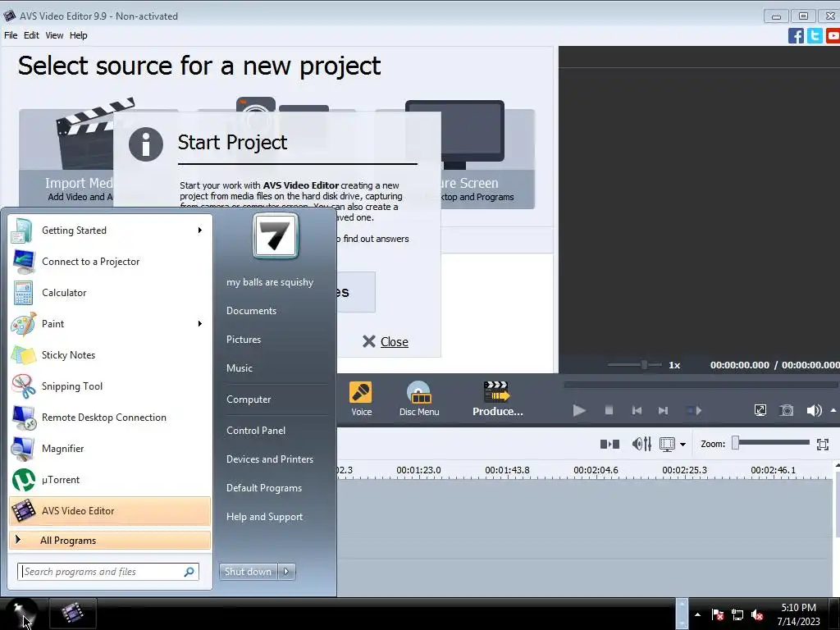Expand All Programs list
This screenshot has width=840, height=630.
point(111,540)
